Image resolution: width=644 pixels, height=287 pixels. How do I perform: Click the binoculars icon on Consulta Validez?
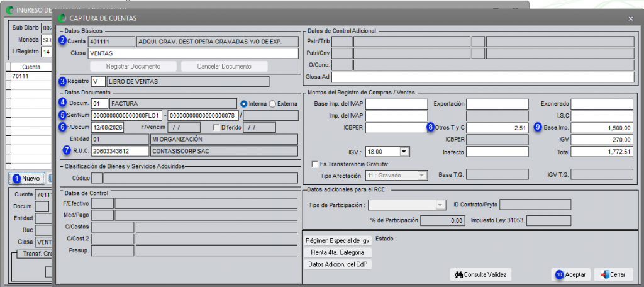point(458,274)
